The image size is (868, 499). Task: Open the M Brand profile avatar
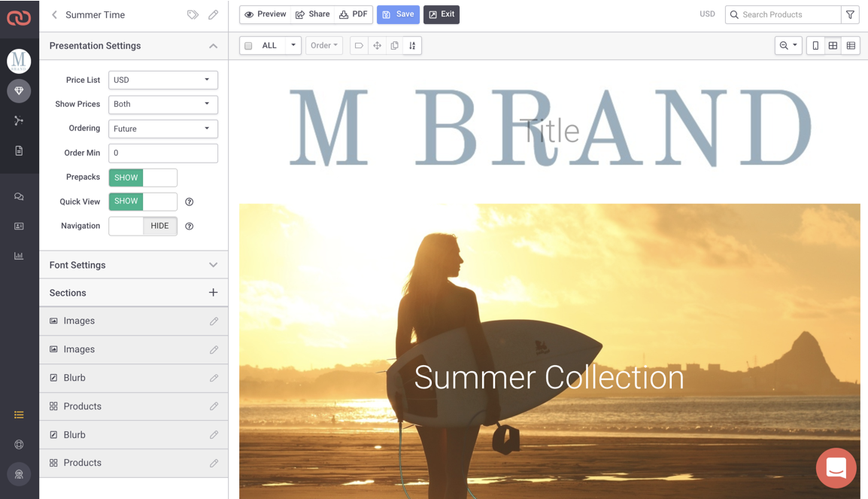tap(19, 61)
